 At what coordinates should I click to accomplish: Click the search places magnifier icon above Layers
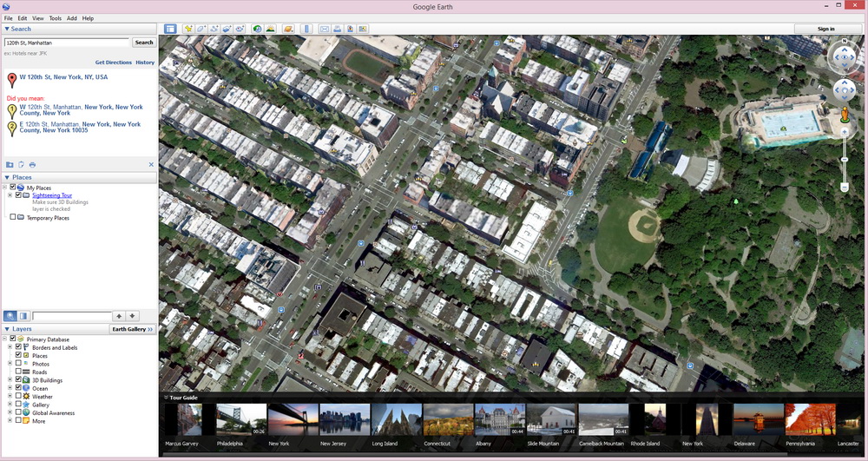click(10, 316)
